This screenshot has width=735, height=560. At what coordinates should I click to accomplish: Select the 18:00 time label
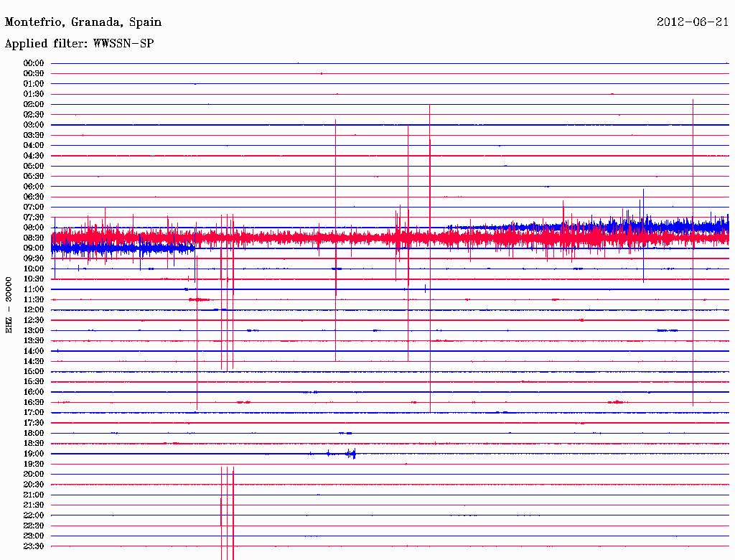click(34, 434)
